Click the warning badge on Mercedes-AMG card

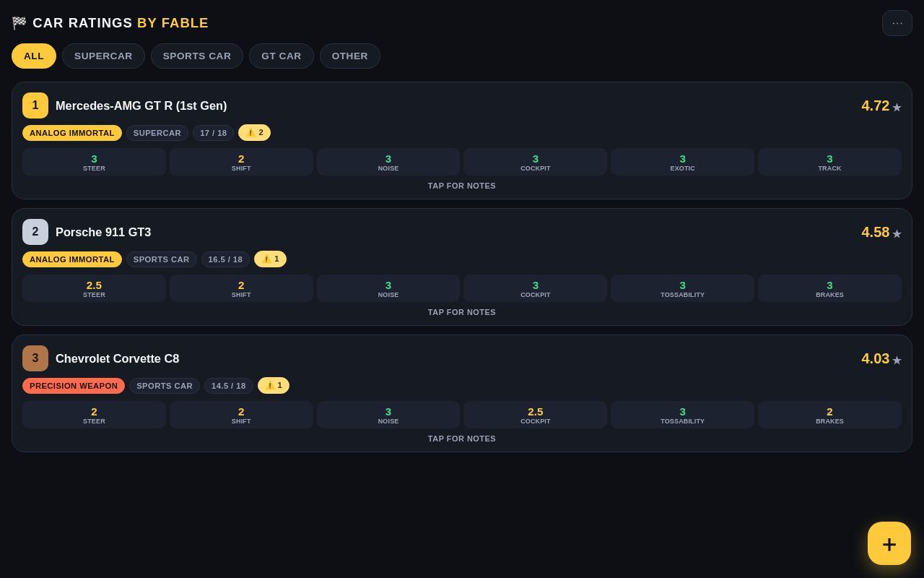[x=254, y=133]
